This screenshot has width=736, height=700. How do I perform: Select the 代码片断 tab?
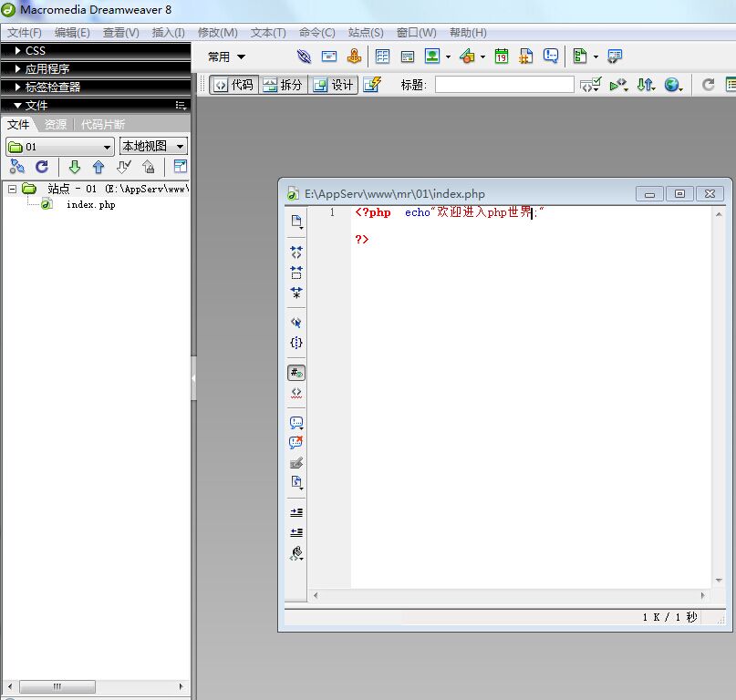[x=103, y=124]
